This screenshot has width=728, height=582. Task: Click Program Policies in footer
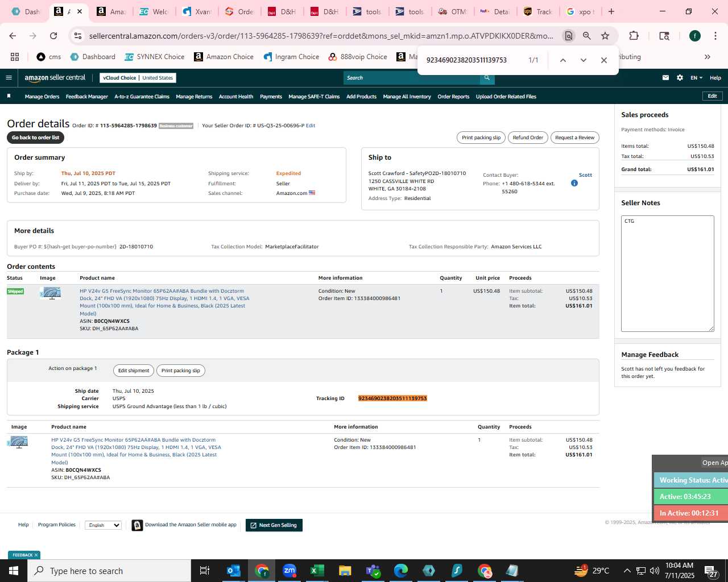pyautogui.click(x=57, y=525)
